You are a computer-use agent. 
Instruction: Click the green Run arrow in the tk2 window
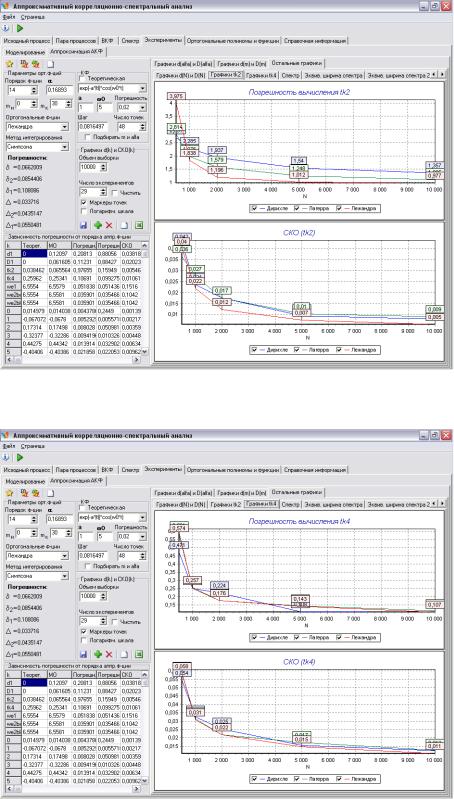click(x=20, y=28)
